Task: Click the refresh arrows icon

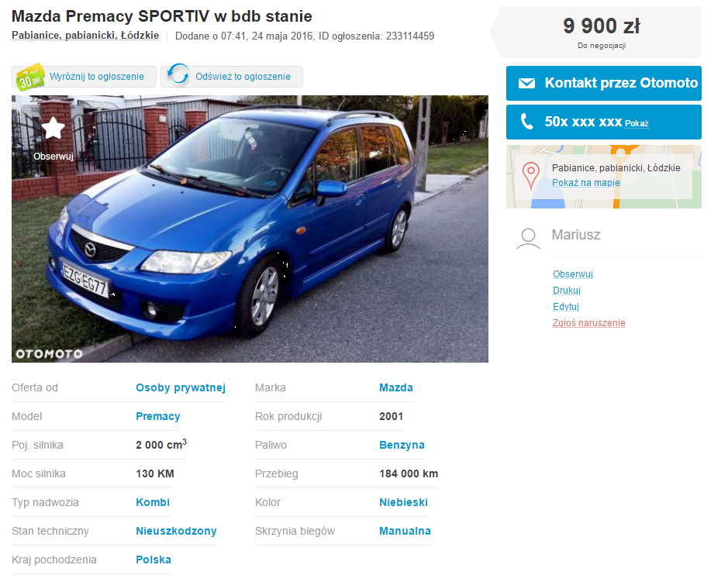Action: click(178, 74)
